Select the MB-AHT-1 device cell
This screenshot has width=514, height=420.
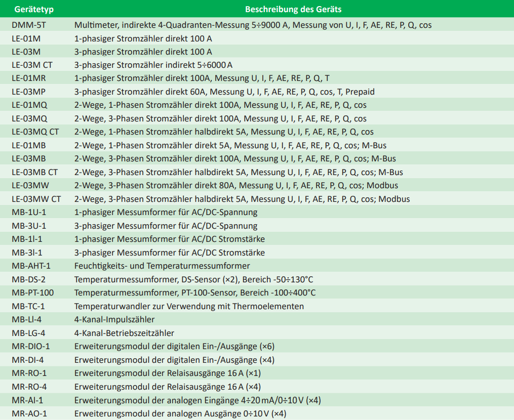click(x=31, y=266)
